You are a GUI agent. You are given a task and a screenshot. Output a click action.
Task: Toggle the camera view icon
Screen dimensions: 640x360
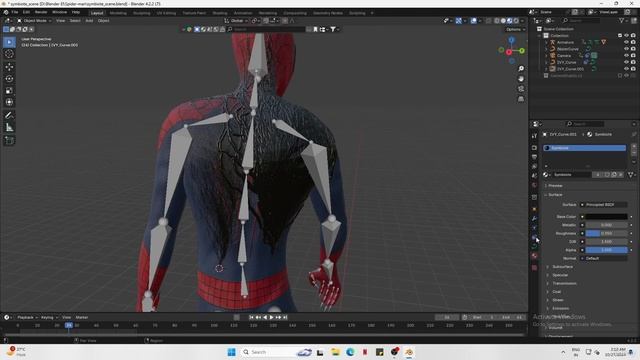pyautogui.click(x=521, y=89)
